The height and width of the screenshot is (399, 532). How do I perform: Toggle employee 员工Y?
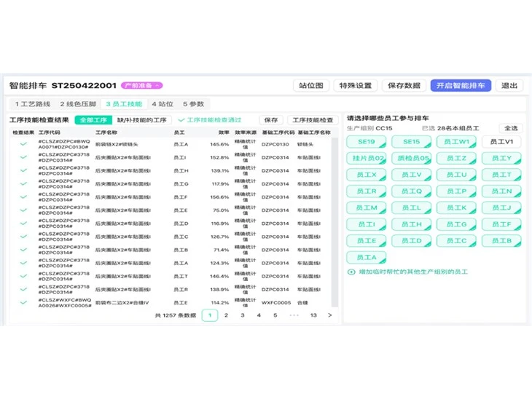(x=501, y=158)
